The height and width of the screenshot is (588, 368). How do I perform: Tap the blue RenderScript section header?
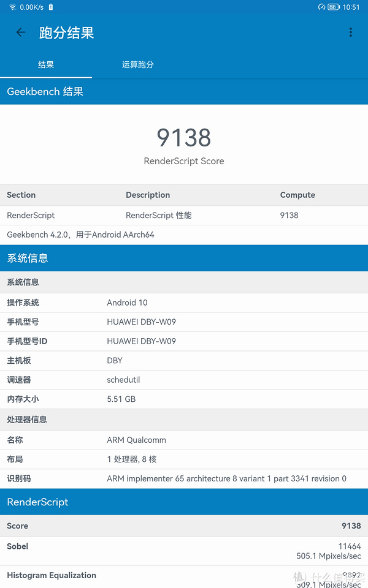coord(184,502)
